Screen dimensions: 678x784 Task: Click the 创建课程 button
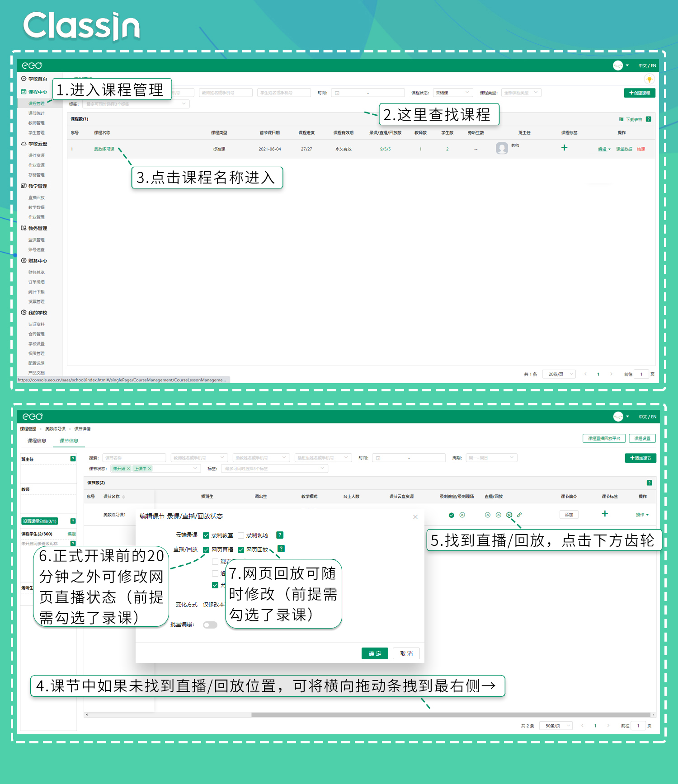pyautogui.click(x=640, y=93)
